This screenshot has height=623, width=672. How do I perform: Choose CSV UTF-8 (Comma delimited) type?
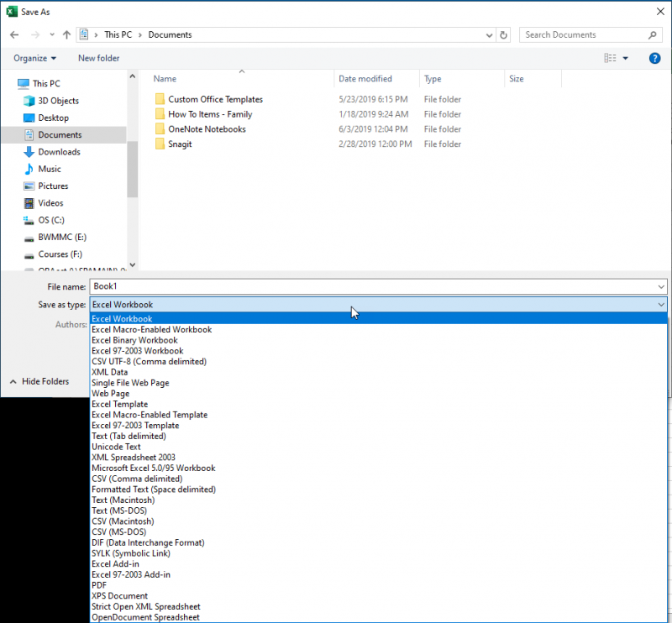click(x=379, y=362)
